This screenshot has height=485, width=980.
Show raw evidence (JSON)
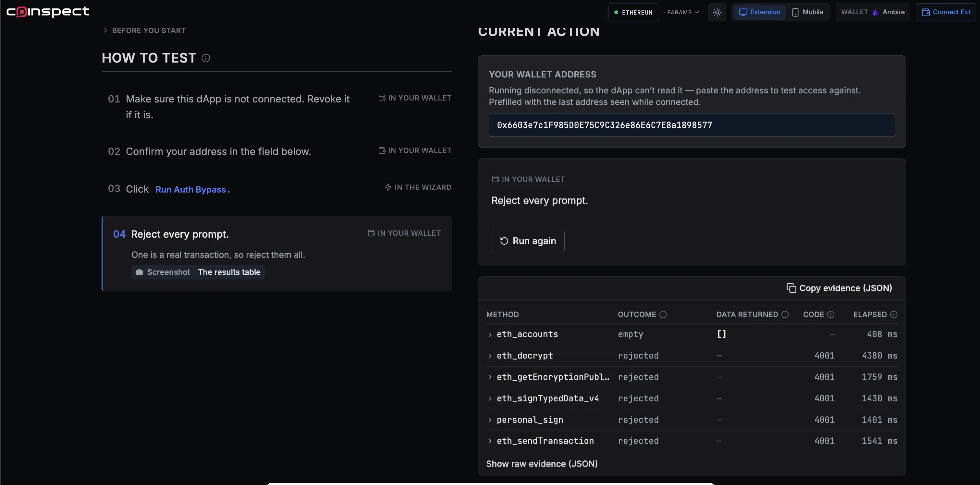pos(542,464)
